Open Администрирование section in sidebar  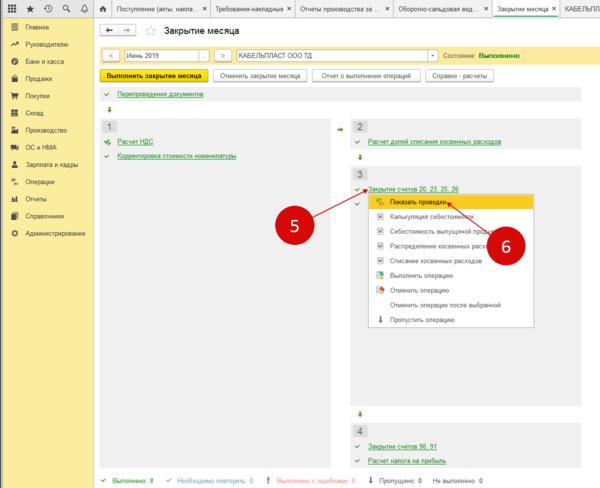pos(55,233)
